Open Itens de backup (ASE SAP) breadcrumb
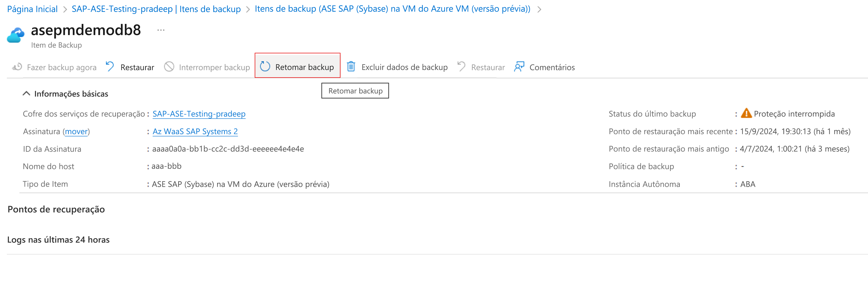 coord(392,9)
